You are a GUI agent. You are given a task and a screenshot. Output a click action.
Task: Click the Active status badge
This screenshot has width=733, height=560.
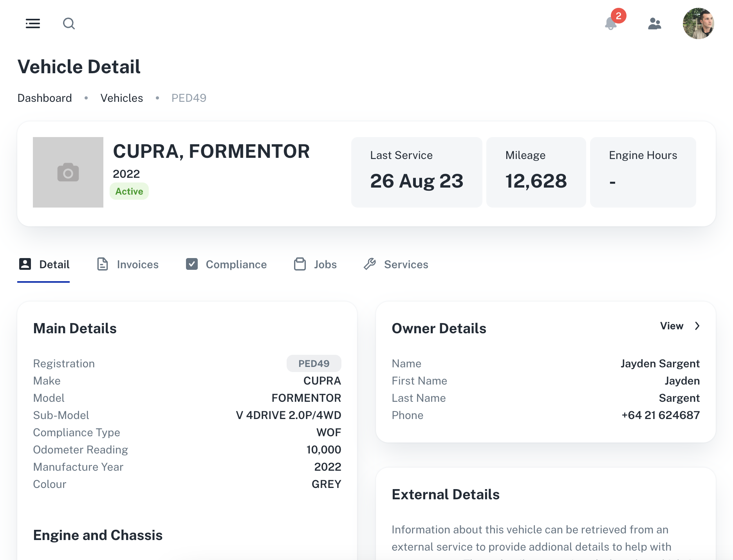[129, 191]
